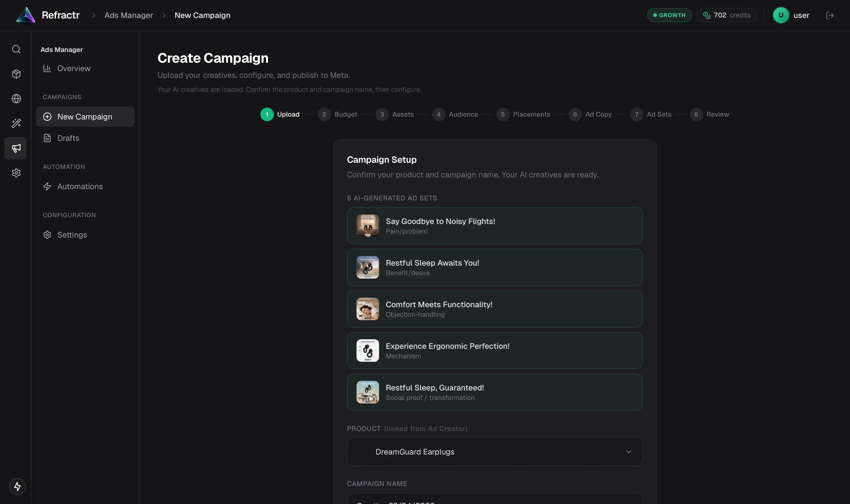
Task: Click the 'Objection-handling' angle label
Action: click(x=415, y=315)
